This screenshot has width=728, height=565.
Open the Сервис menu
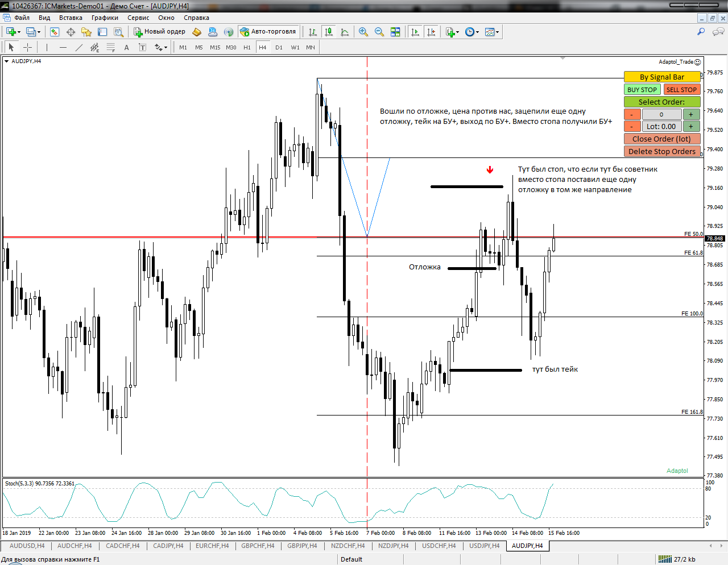138,18
